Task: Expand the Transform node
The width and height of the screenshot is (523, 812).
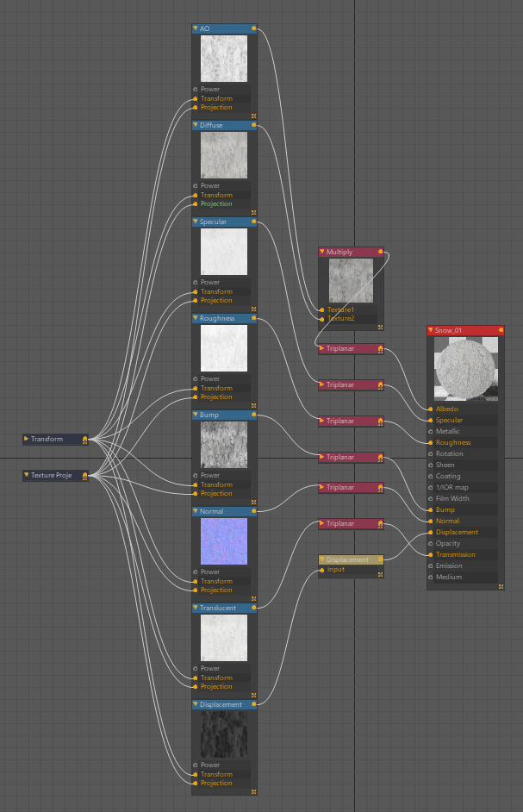Action: tap(27, 439)
